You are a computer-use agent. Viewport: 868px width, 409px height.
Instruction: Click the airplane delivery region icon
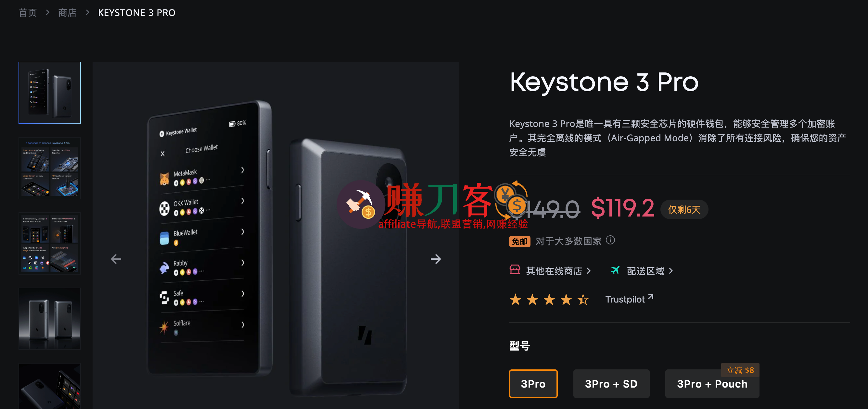click(615, 270)
